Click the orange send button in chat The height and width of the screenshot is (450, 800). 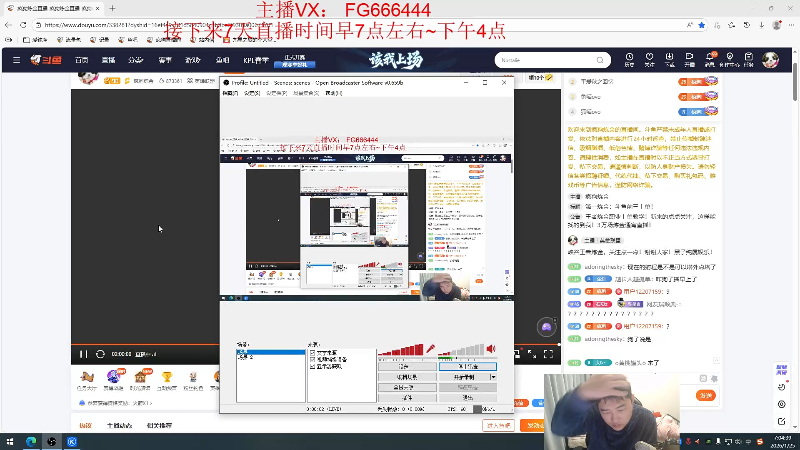click(706, 395)
